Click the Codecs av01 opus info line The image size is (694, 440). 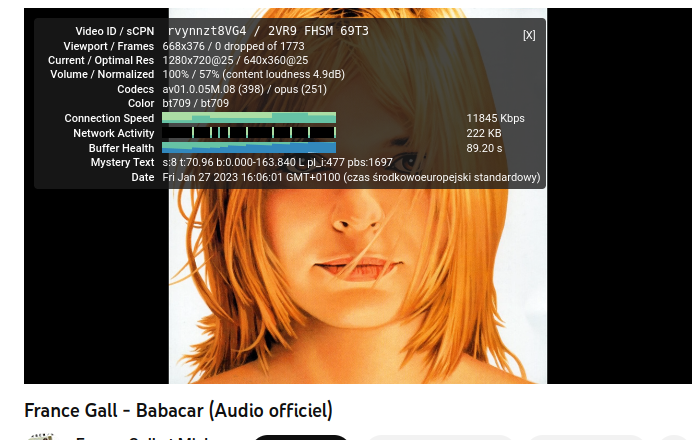pos(244,89)
